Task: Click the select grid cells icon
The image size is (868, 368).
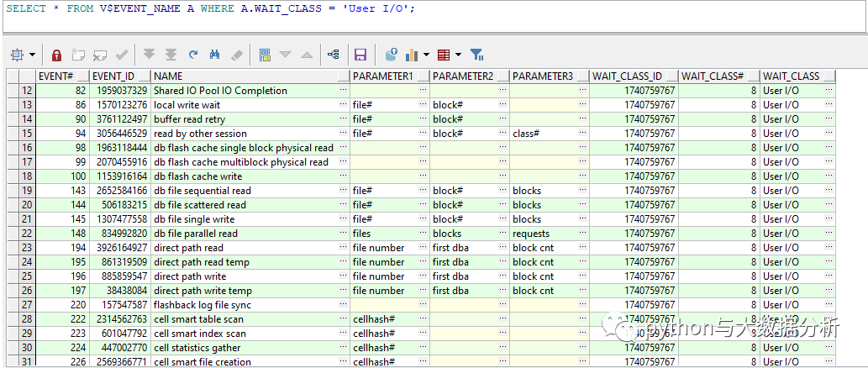Action: coord(18,55)
